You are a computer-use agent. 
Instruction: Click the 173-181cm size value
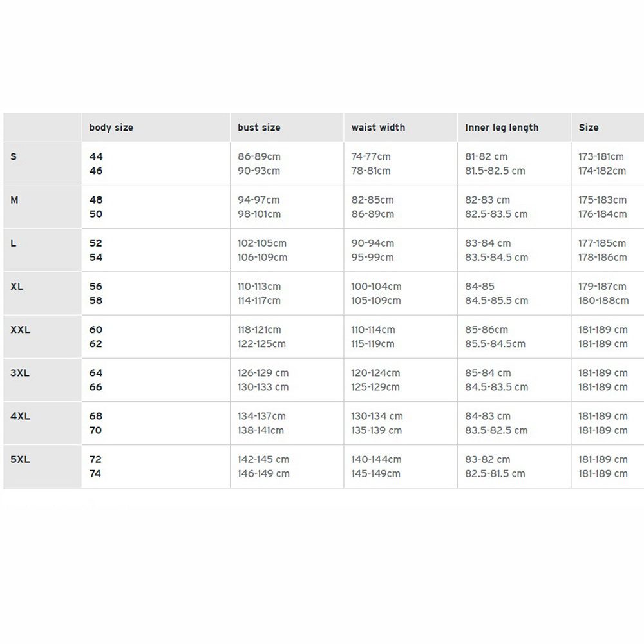pyautogui.click(x=601, y=156)
